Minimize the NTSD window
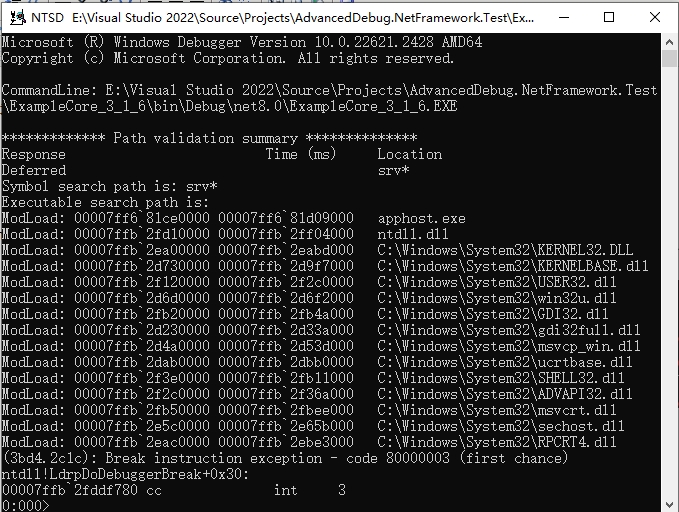Viewport: 679px width, 512px height. click(x=564, y=17)
